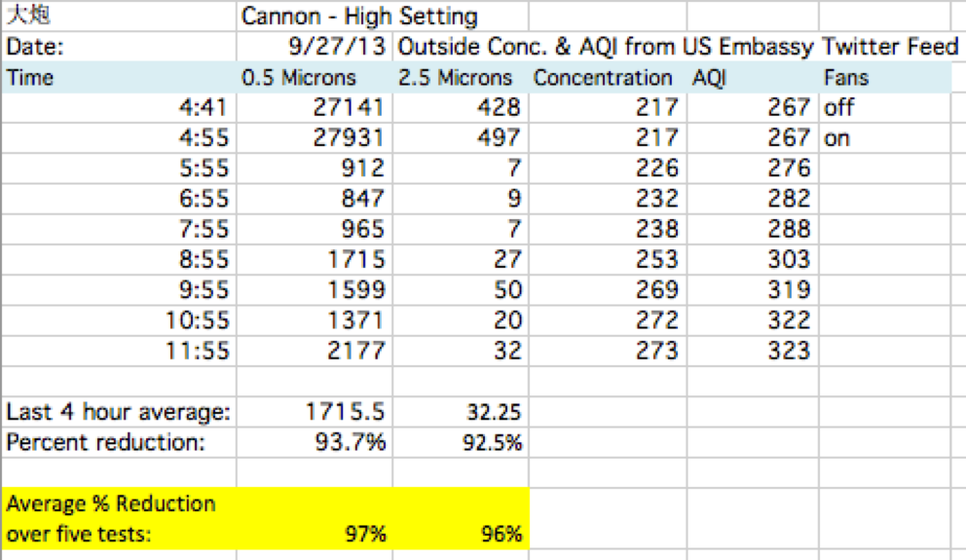Click the 'AQI' header cell
The height and width of the screenshot is (560, 966).
pos(753,78)
